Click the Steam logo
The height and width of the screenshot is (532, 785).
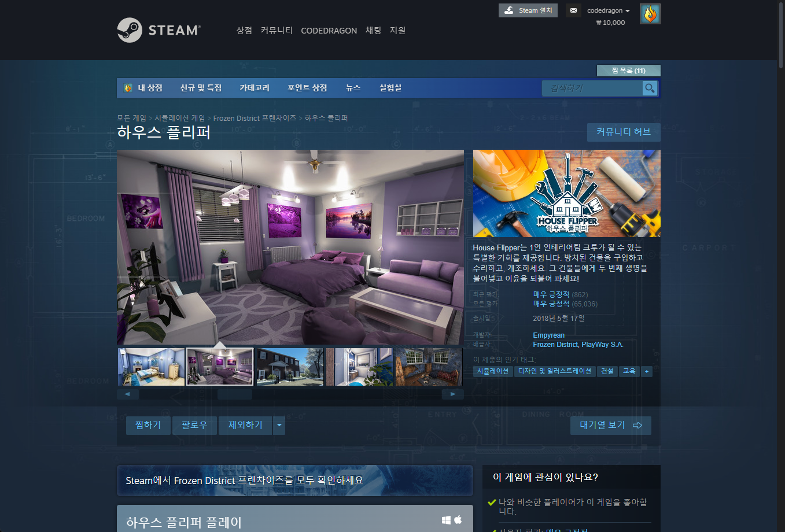pos(159,30)
